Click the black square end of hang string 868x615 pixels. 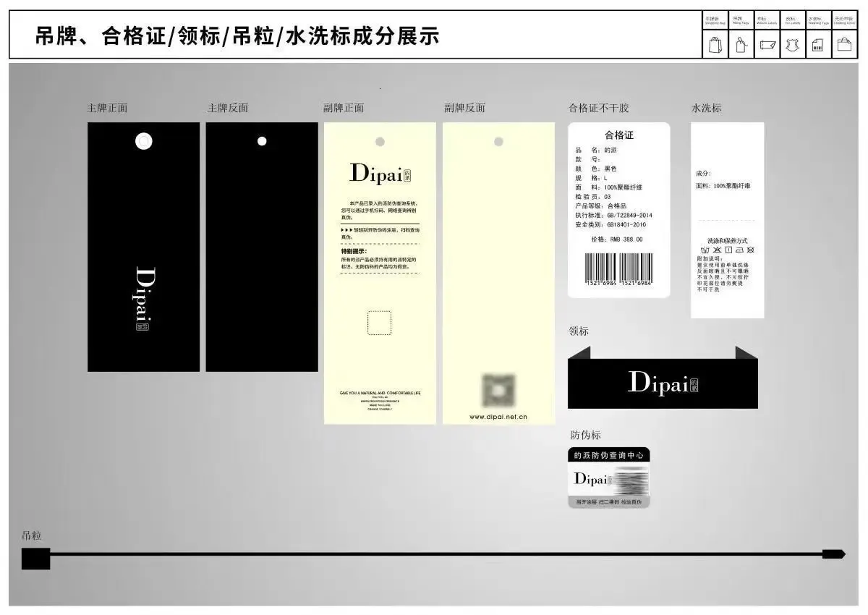point(35,559)
